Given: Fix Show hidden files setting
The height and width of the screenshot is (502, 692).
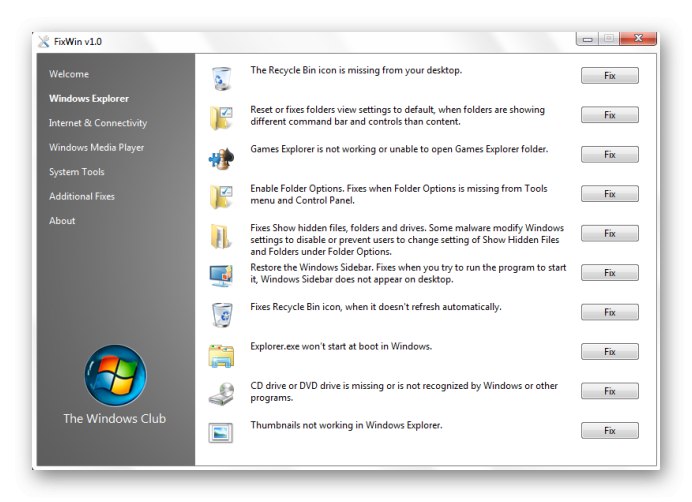Looking at the screenshot, I should (609, 233).
